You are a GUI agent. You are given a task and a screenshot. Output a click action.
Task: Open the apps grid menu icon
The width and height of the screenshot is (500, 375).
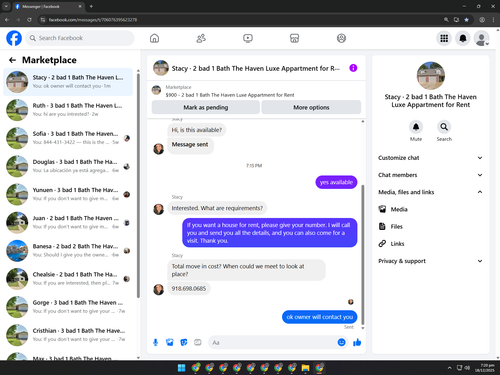coord(444,38)
